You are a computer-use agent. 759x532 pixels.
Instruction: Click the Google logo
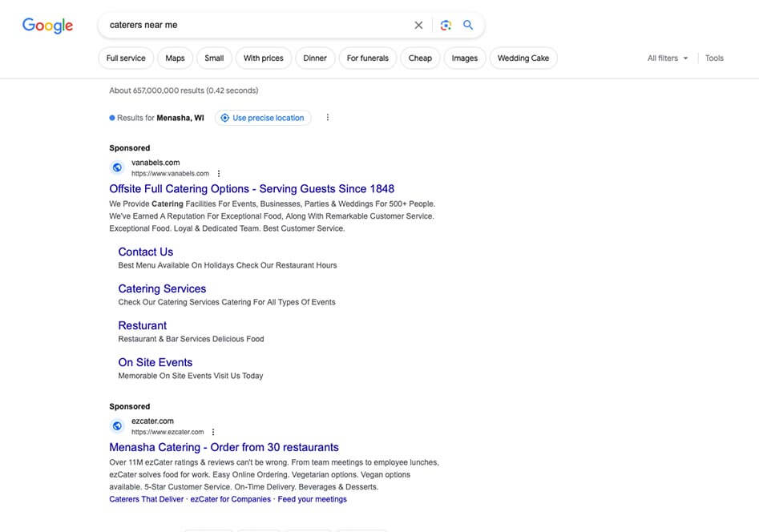point(47,26)
